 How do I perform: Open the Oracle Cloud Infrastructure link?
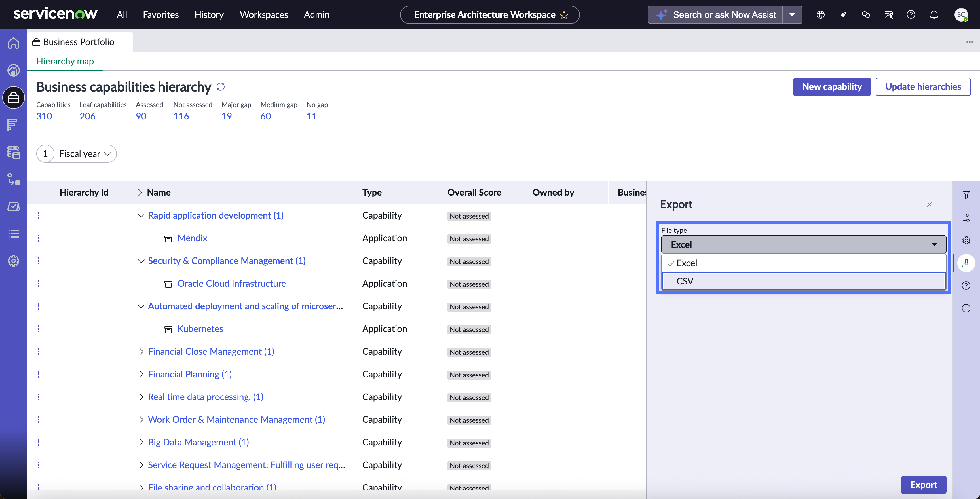(x=231, y=284)
